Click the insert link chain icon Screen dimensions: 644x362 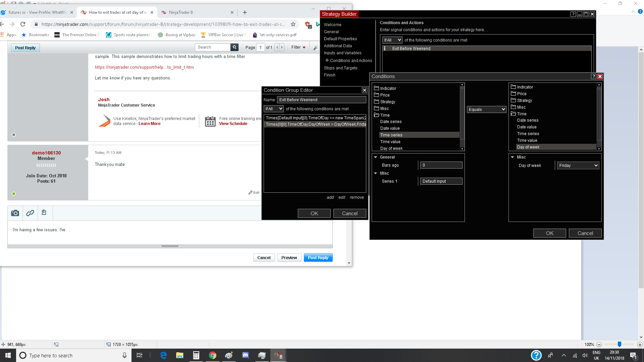(x=30, y=213)
